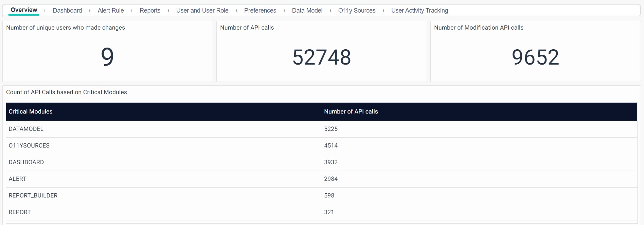Sort by Number of API calls column header
Screen dimensions: 644x225
point(351,111)
